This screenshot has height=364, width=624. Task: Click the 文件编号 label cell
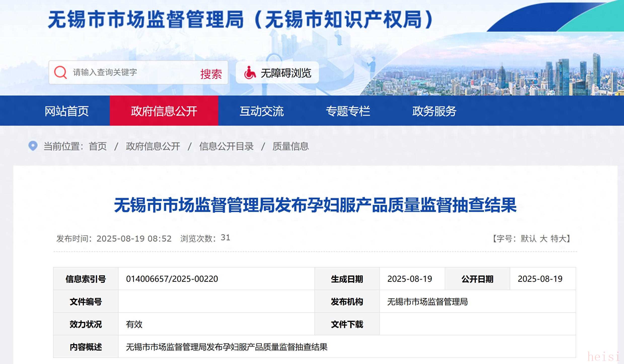[86, 301]
